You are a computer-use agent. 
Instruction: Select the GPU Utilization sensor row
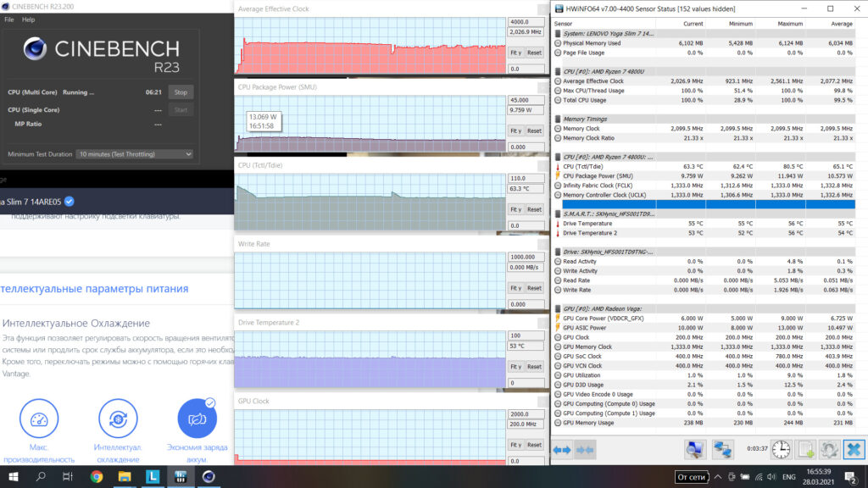coord(704,375)
